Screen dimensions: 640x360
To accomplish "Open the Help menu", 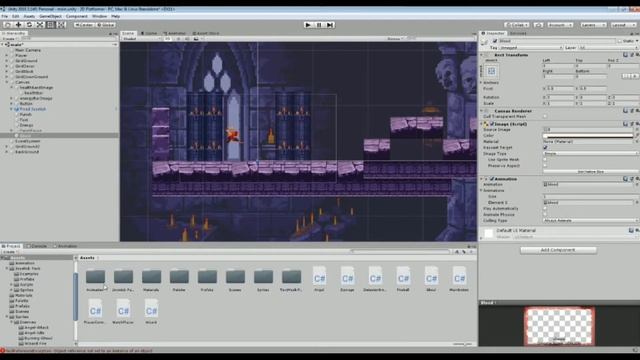I will tap(116, 16).
